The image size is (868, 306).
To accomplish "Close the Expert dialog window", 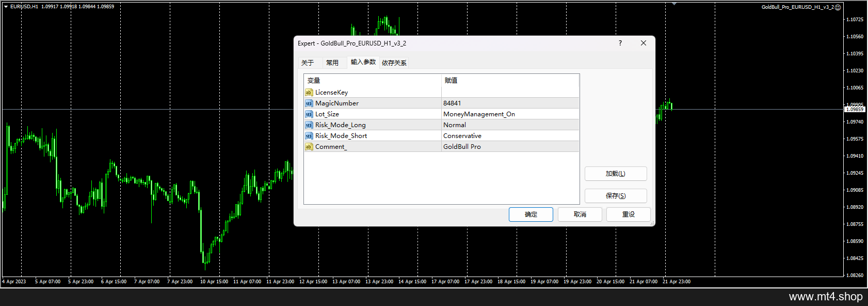I will tap(644, 43).
